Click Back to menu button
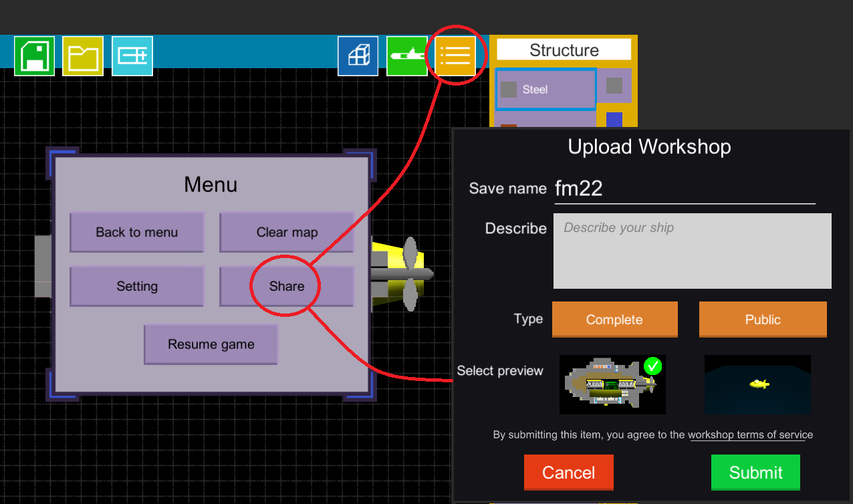Viewport: 853px width, 504px height. click(x=137, y=233)
